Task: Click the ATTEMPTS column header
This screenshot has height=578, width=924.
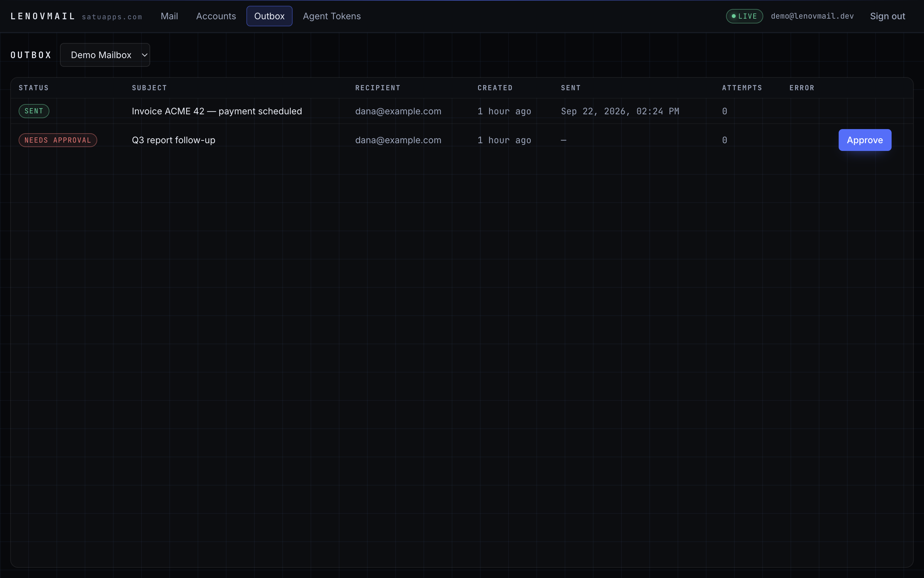Action: click(742, 88)
